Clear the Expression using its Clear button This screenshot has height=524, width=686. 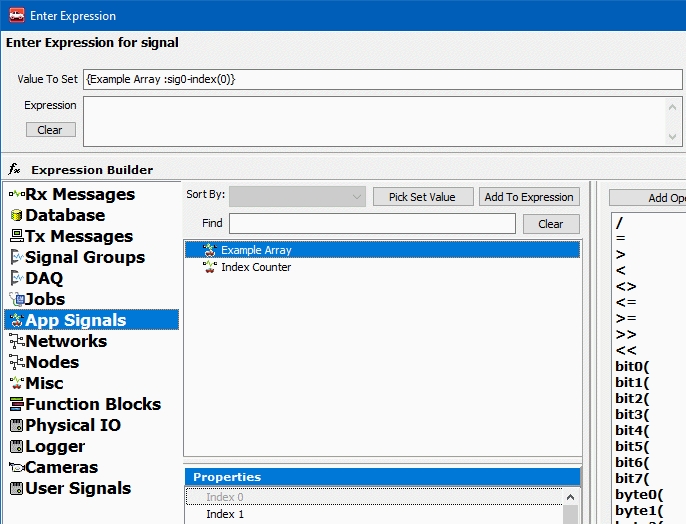pos(50,130)
